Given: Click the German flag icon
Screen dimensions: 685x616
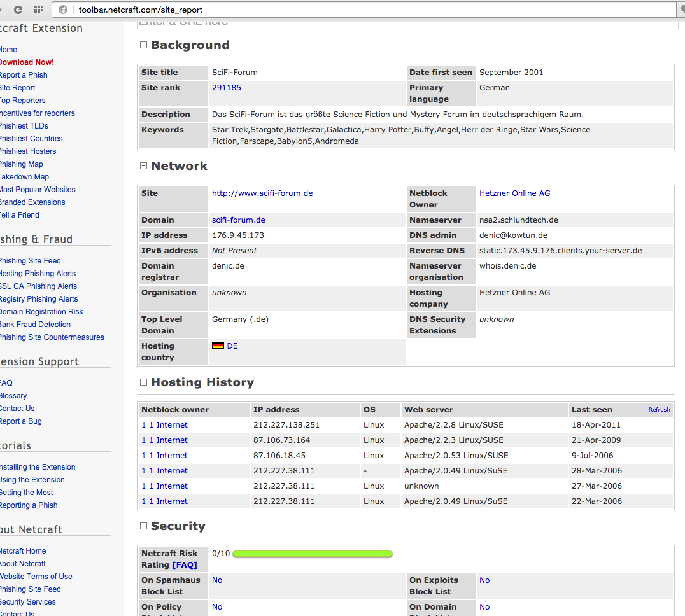Looking at the screenshot, I should pos(218,346).
